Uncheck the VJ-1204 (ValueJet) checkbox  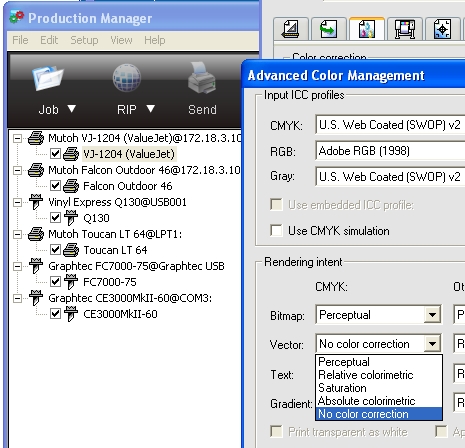pyautogui.click(x=55, y=154)
